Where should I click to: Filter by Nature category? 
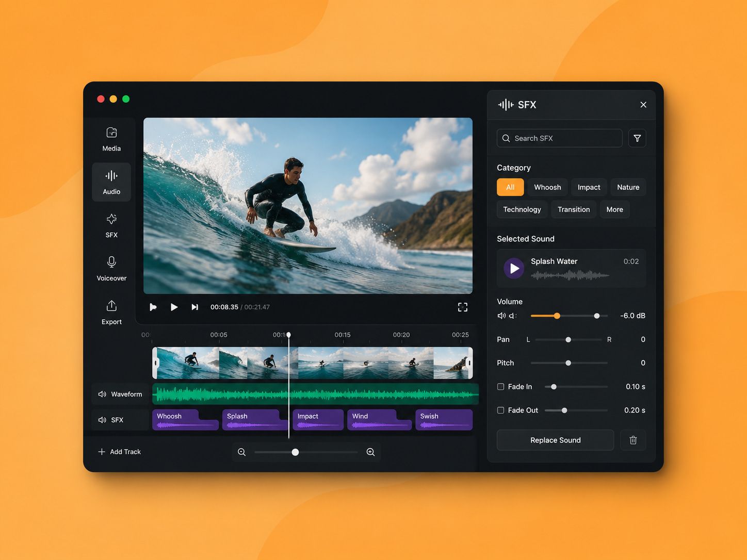point(628,187)
